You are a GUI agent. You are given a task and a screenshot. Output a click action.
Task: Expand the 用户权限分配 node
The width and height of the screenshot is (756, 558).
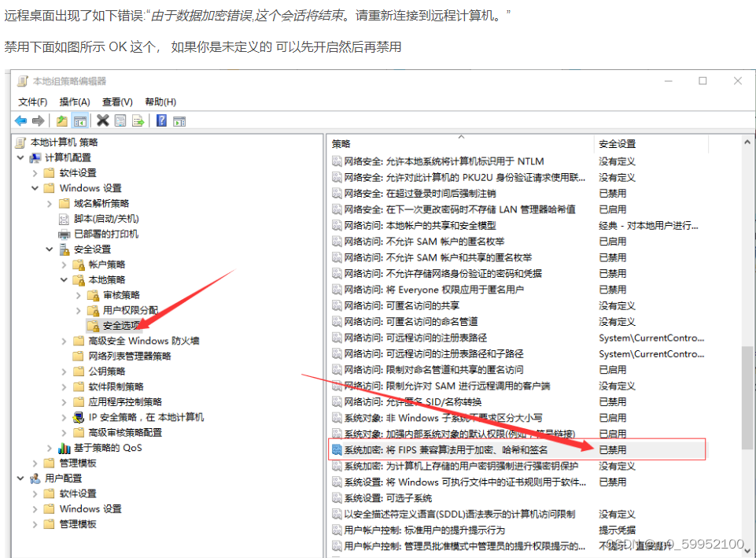(x=78, y=310)
